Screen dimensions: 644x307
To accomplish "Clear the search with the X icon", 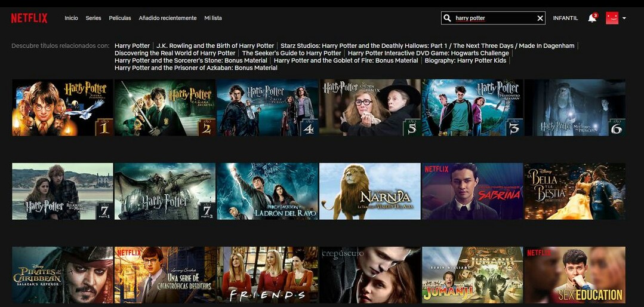I will point(540,18).
